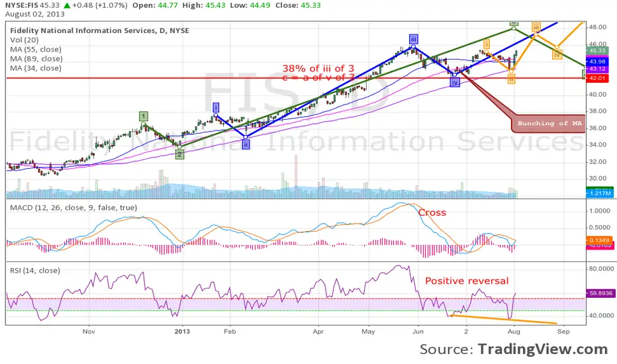
Task: Click the 'Jun' time axis label
Action: (418, 332)
